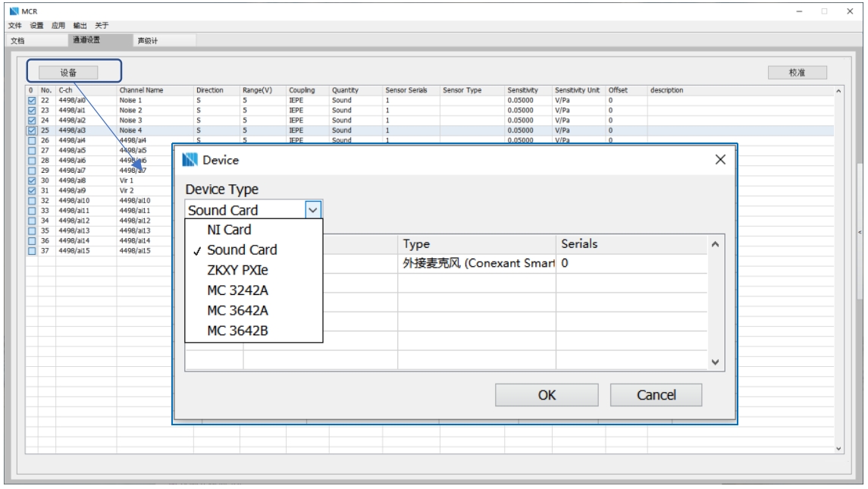
Task: Click the Cancel button in Device dialog
Action: 656,394
